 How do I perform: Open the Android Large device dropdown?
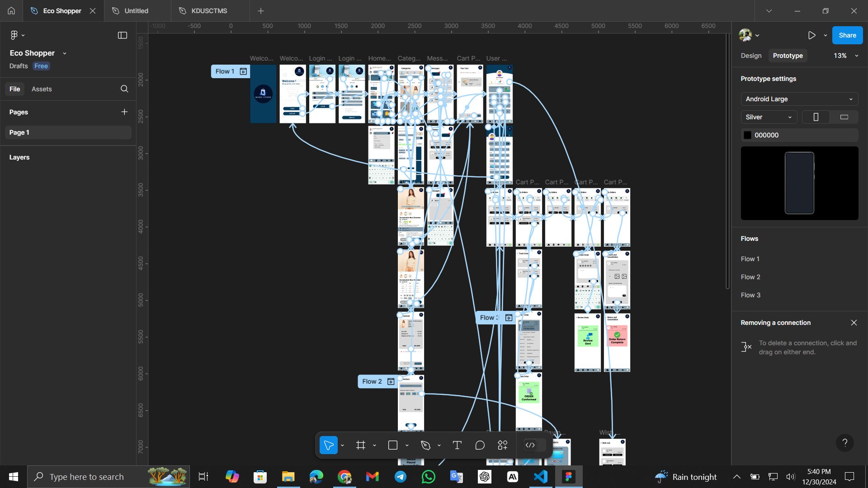(x=799, y=99)
